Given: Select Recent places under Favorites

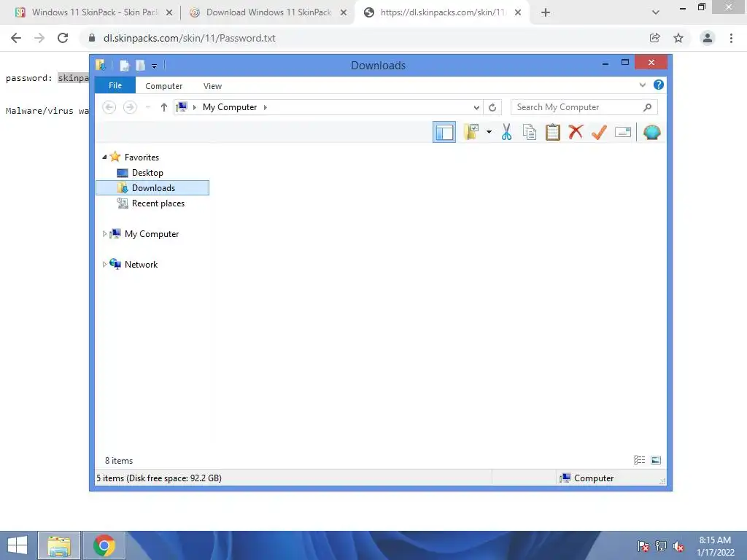Looking at the screenshot, I should pyautogui.click(x=158, y=203).
